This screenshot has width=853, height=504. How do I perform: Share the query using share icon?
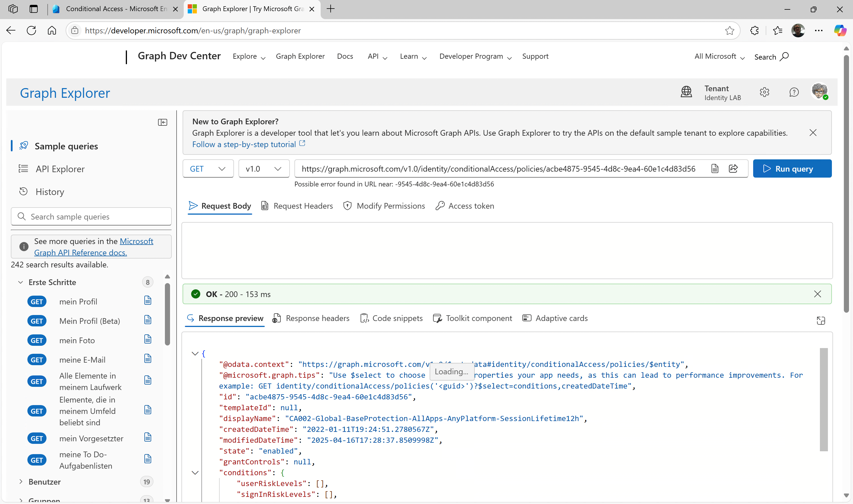[733, 168]
